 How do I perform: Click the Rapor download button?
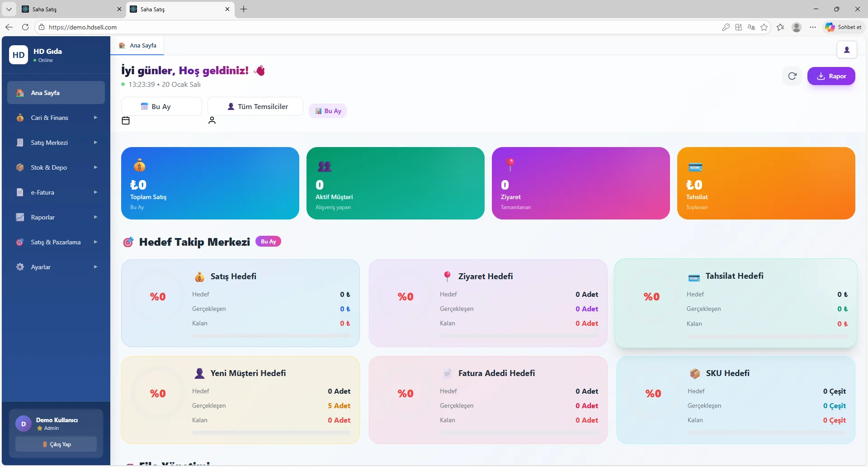832,76
